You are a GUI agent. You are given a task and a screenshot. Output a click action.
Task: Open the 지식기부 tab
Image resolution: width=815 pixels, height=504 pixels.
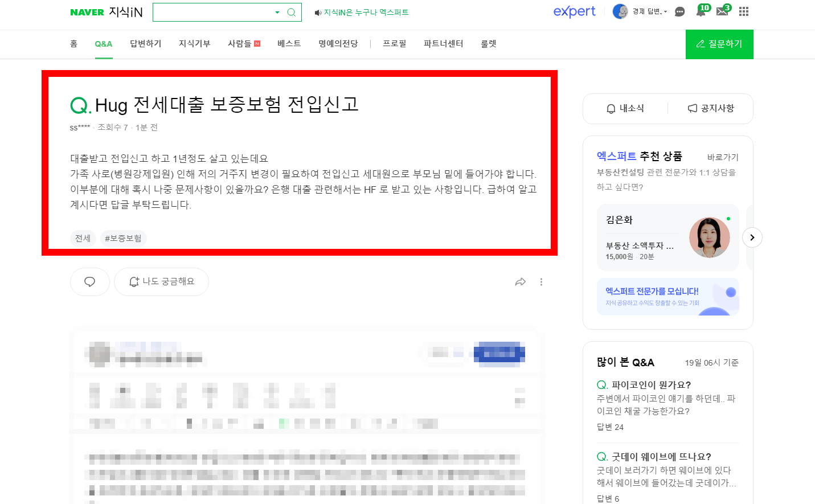(195, 44)
